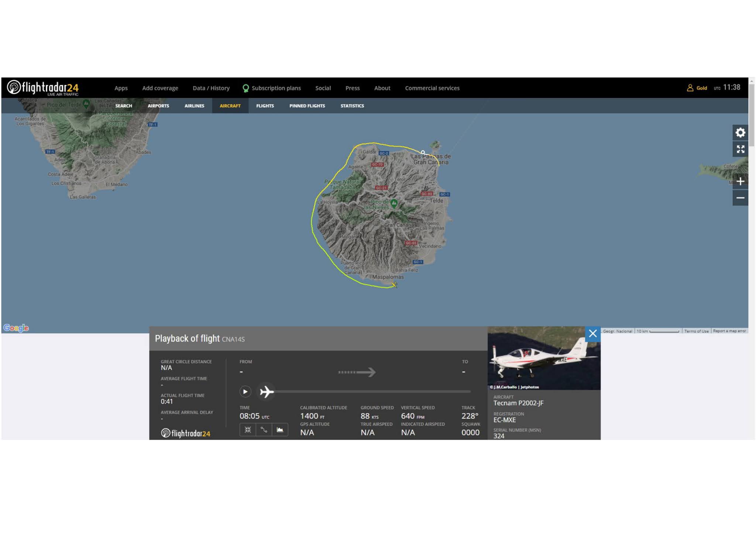Click the Tecnam P2002-JF aircraft type

[x=518, y=403]
